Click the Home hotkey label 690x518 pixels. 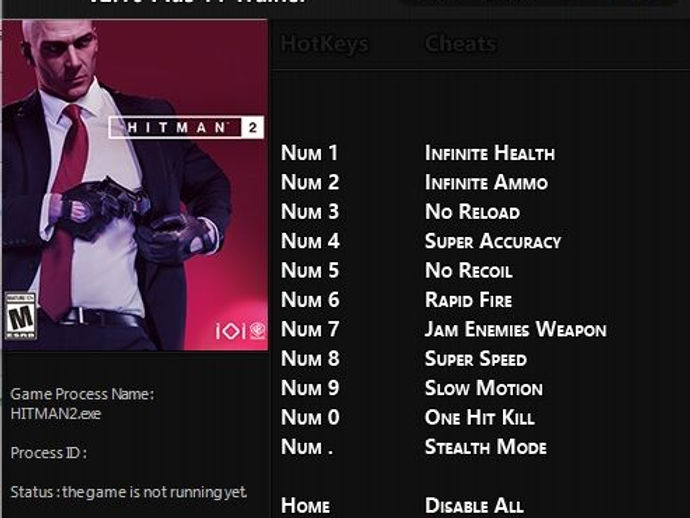(305, 506)
